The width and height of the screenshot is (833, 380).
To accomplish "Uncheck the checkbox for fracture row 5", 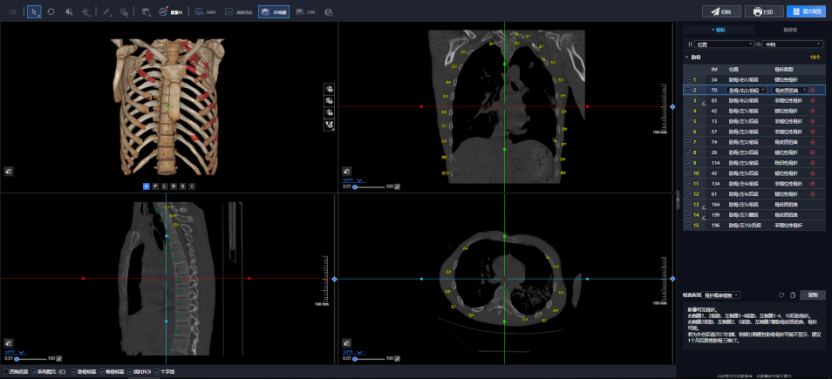I will click(688, 121).
